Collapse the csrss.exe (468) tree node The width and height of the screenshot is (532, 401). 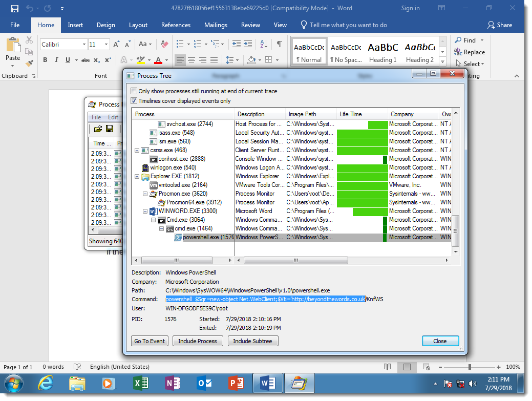coord(137,150)
